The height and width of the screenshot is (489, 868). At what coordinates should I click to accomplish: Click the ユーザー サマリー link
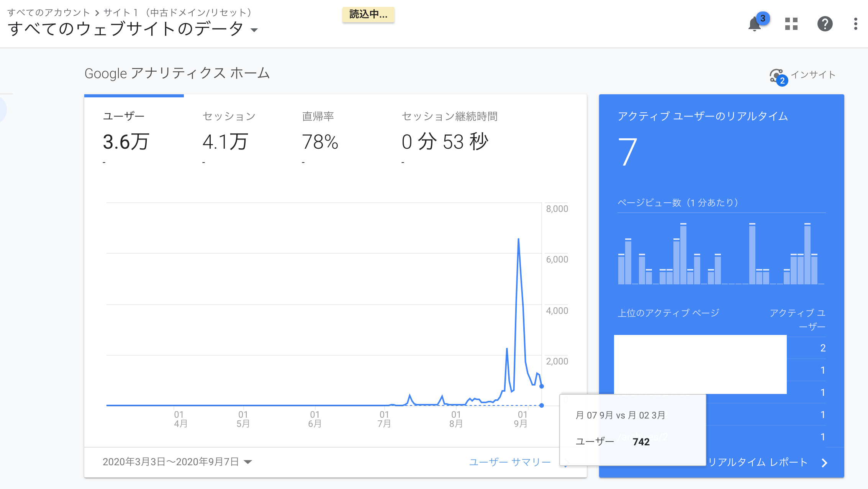(x=510, y=462)
